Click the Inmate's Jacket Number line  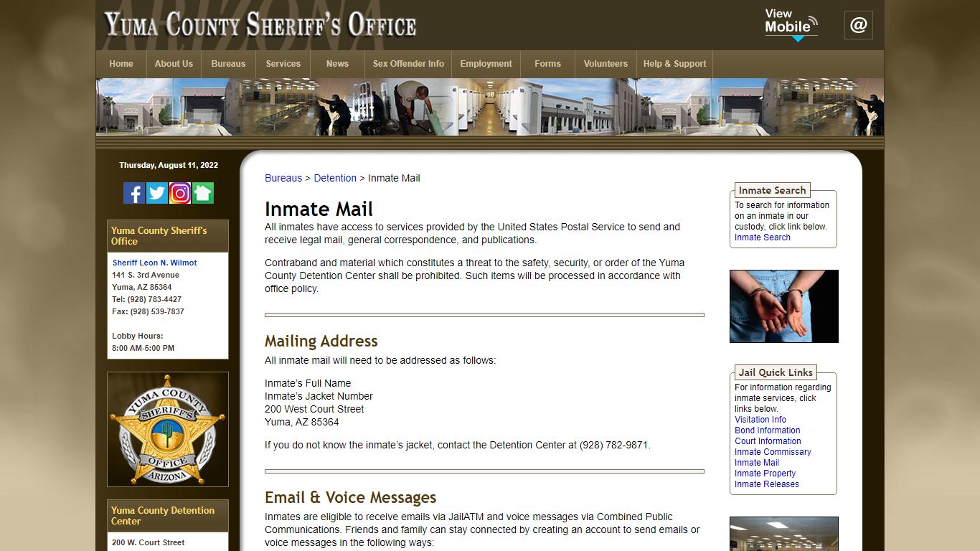(x=319, y=396)
